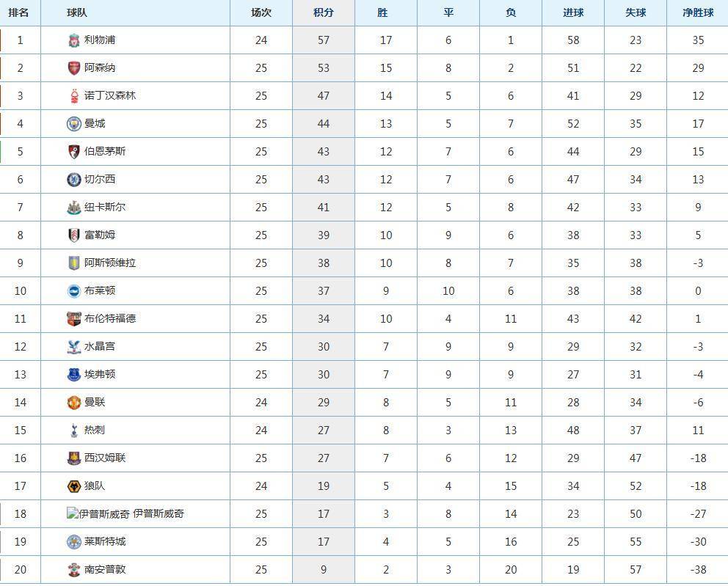Click the broken 伊普斯威奇 logo image
This screenshot has width=728, height=586.
tap(98, 513)
